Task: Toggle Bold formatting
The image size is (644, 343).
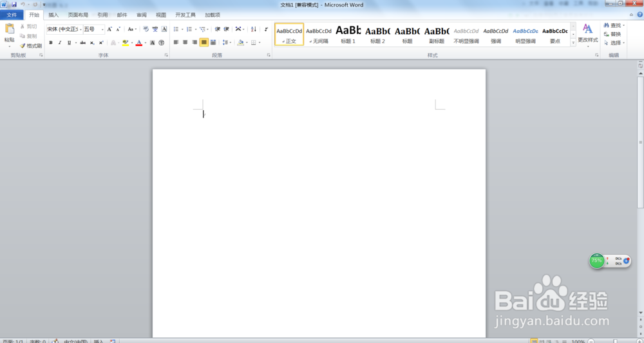Action: click(x=50, y=43)
